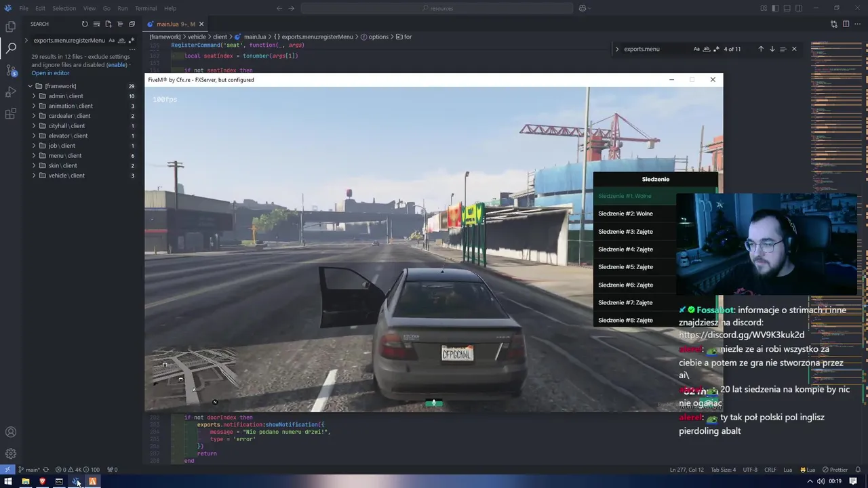The image size is (868, 488).
Task: Click the enable link in search message
Action: (x=116, y=65)
